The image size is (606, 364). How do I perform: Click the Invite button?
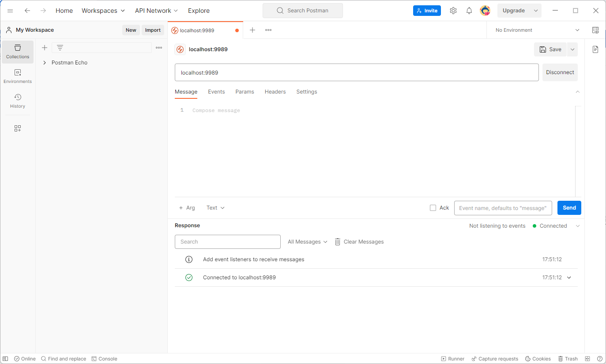point(427,11)
